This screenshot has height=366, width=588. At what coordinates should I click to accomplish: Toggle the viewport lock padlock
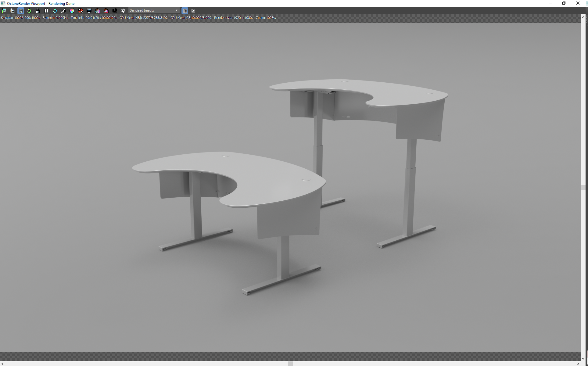click(x=38, y=11)
